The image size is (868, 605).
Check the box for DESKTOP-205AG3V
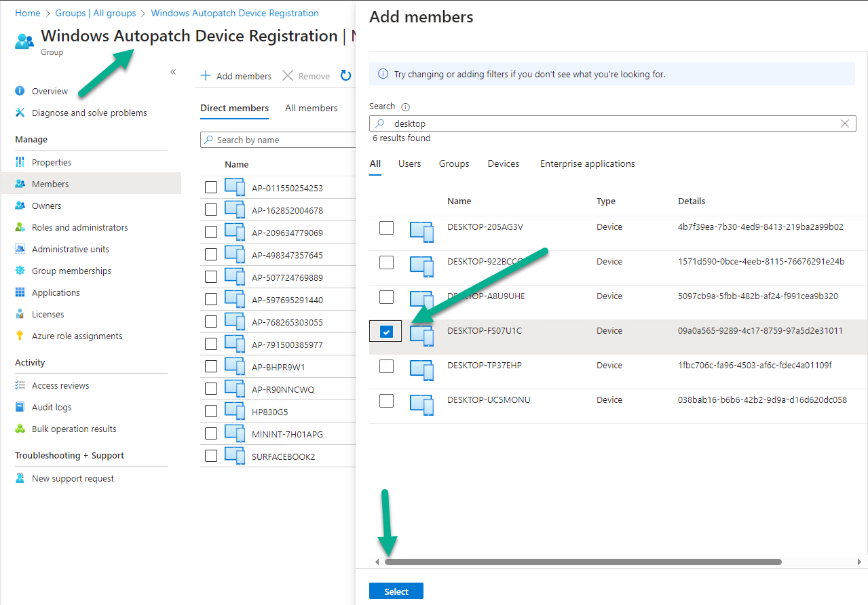pyautogui.click(x=386, y=227)
